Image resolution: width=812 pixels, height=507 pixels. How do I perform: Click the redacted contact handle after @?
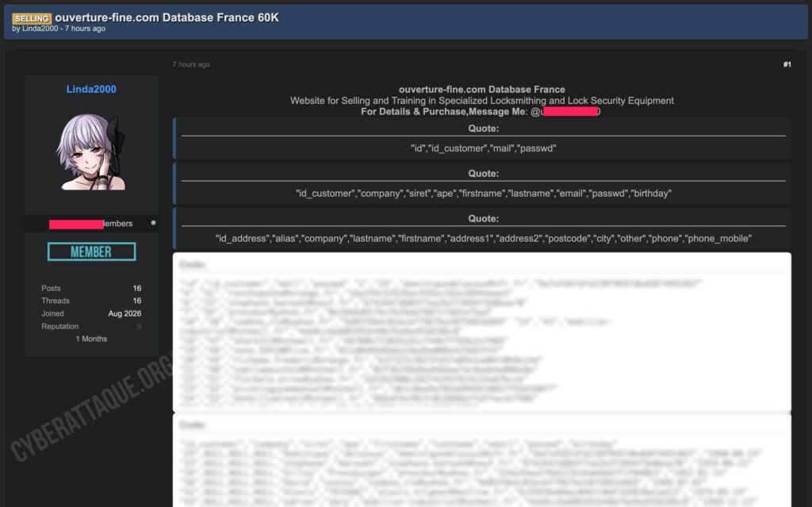[x=571, y=111]
